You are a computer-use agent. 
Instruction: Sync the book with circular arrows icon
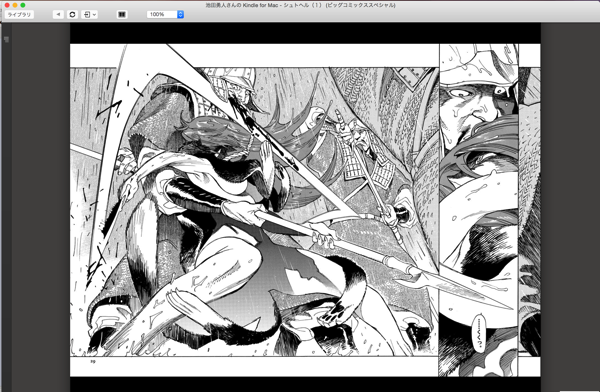coord(72,15)
